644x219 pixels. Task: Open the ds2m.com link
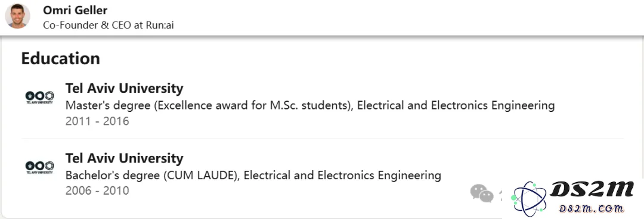pyautogui.click(x=592, y=209)
